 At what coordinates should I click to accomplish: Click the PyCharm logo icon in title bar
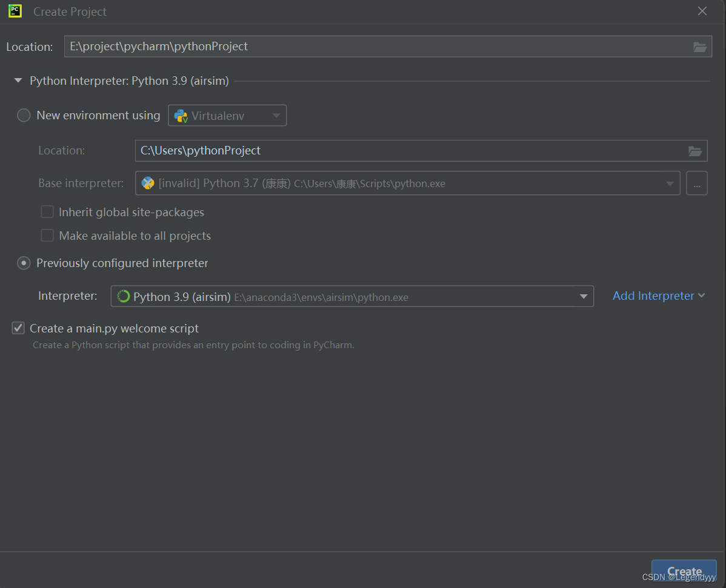(15, 11)
